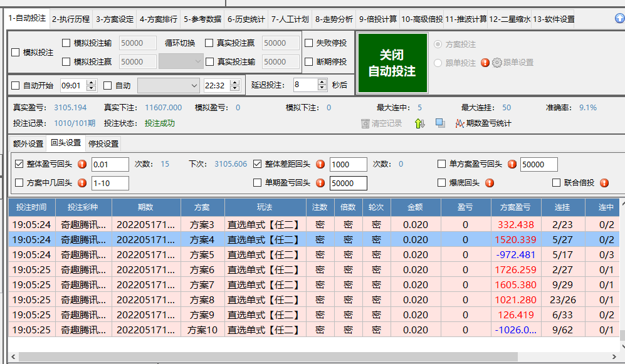This screenshot has width=625, height=364.
Task: Click the gear icon beside 跟单设置
Action: point(497,63)
